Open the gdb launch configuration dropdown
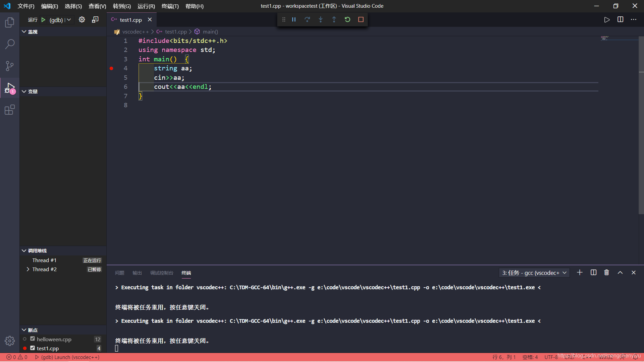The height and width of the screenshot is (362, 644). pos(60,20)
